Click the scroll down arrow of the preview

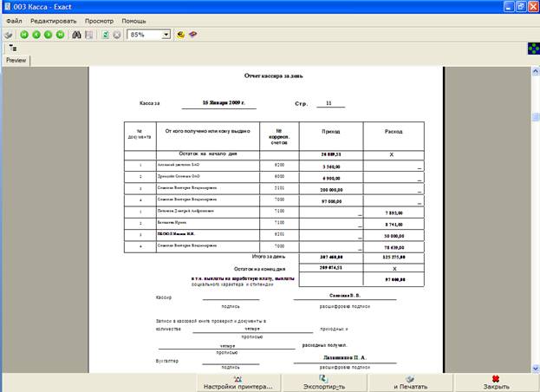(x=536, y=369)
